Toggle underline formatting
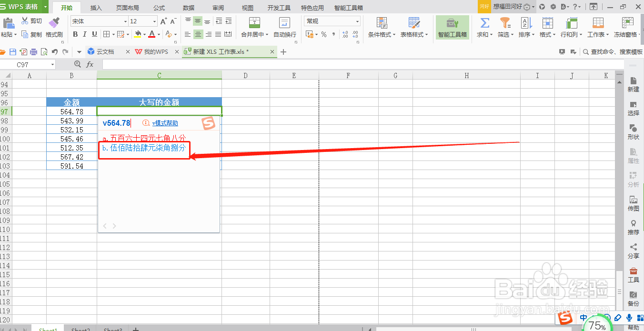 94,34
